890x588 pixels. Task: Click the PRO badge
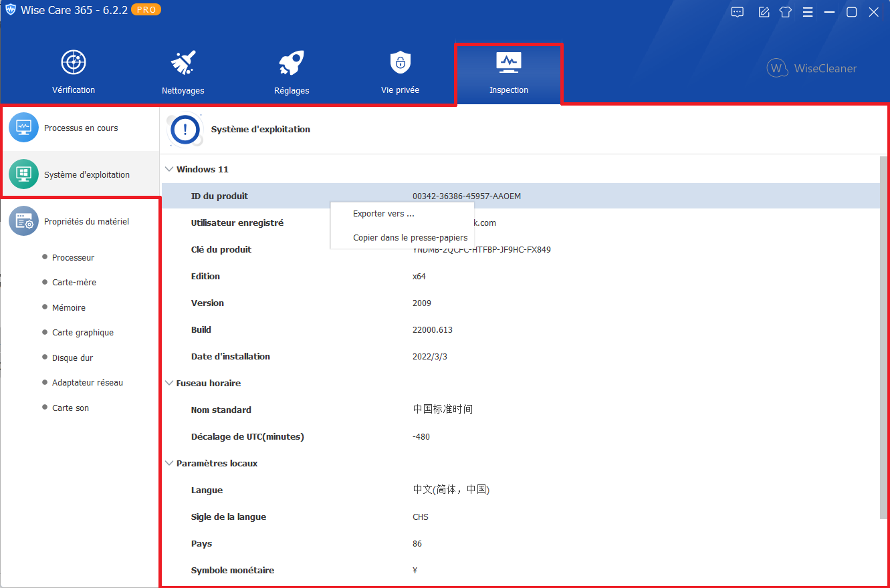pyautogui.click(x=146, y=10)
